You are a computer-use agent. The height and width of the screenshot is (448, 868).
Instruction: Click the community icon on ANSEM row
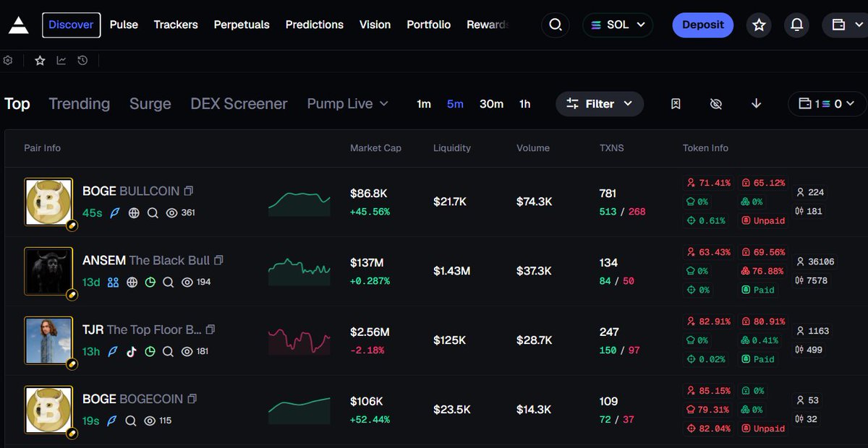tap(113, 282)
